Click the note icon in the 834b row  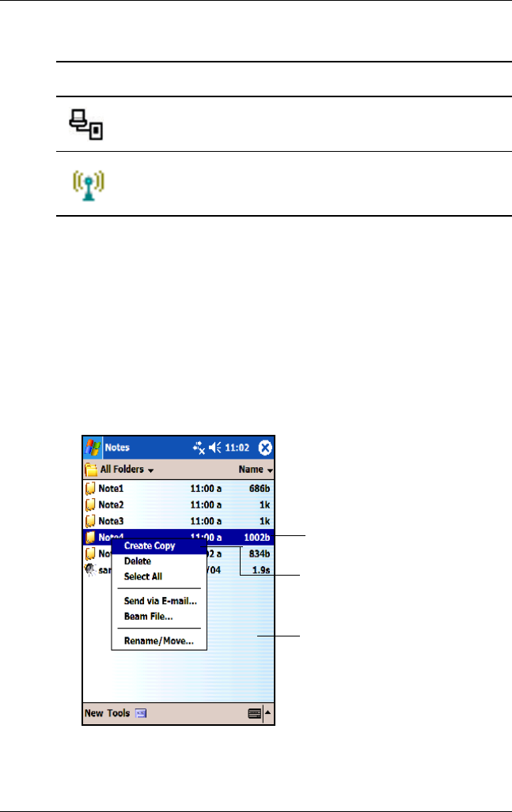pyautogui.click(x=90, y=553)
